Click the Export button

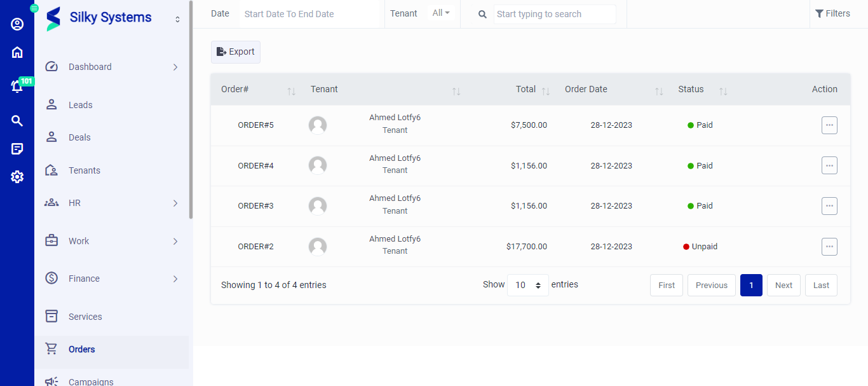(236, 52)
